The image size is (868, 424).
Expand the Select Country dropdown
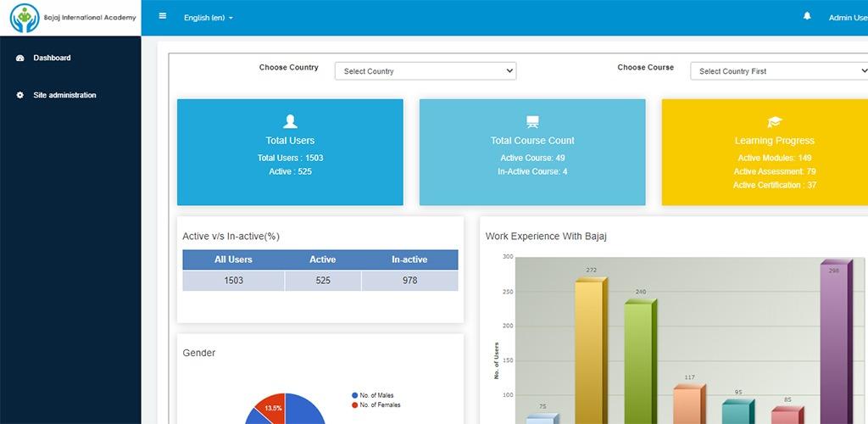426,71
